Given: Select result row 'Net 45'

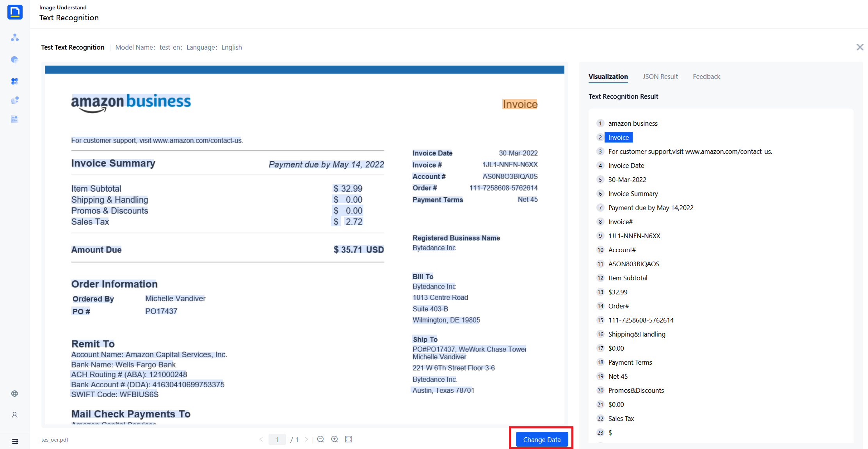Looking at the screenshot, I should 618,376.
